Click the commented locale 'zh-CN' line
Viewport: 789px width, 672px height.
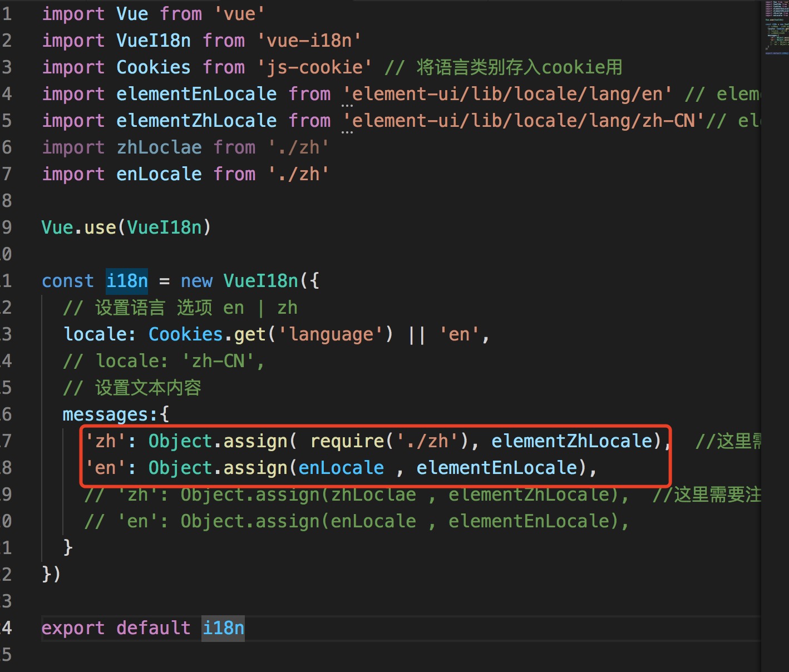[164, 361]
